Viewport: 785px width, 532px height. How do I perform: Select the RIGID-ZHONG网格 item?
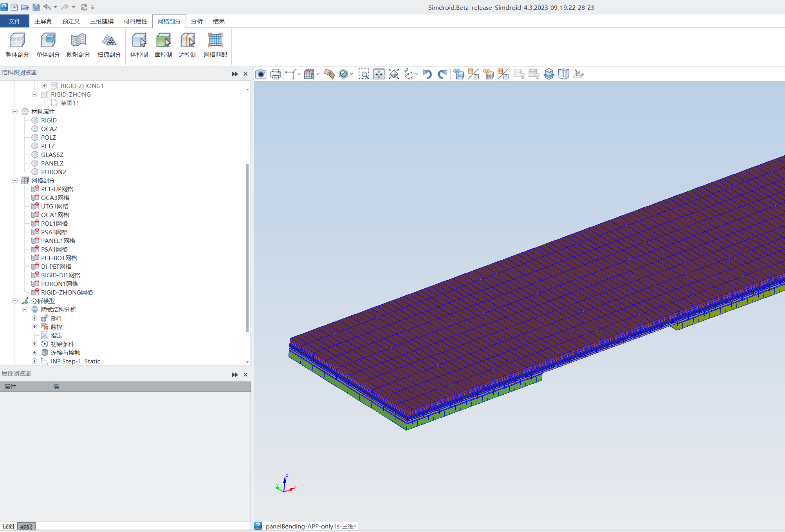tap(67, 292)
